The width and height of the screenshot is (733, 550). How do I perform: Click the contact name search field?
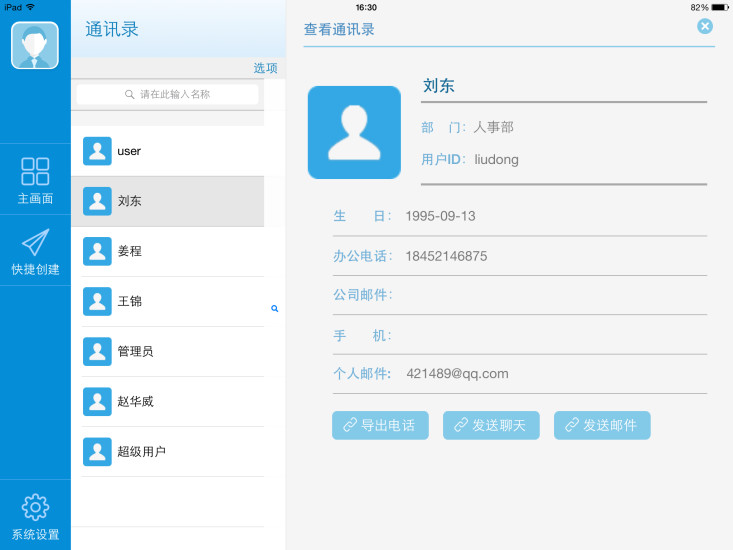click(x=168, y=94)
